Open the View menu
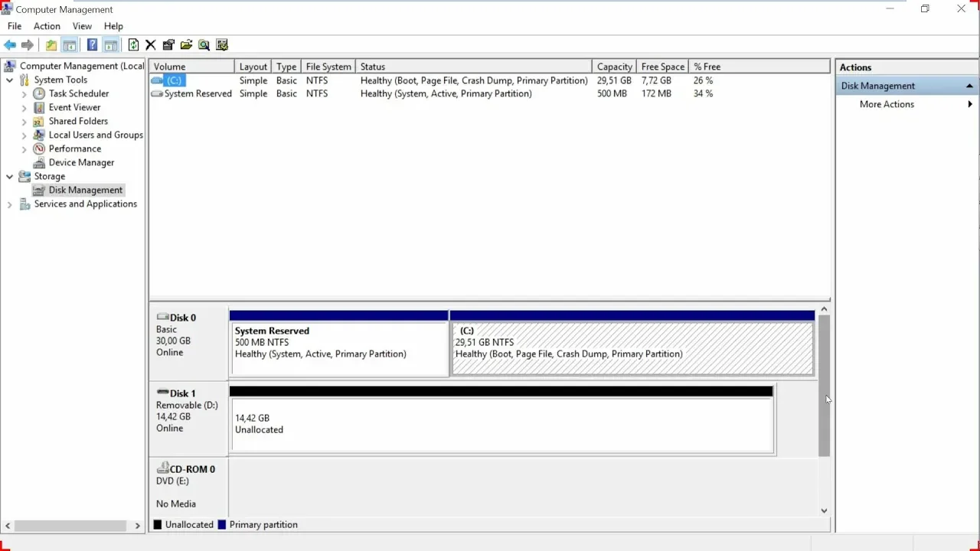The height and width of the screenshot is (551, 980). click(82, 26)
